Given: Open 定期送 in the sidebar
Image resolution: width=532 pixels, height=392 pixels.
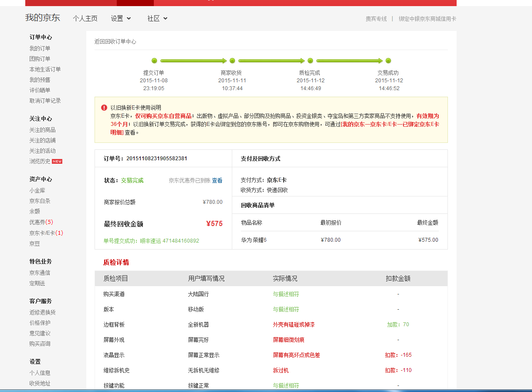Looking at the screenshot, I should 37,283.
